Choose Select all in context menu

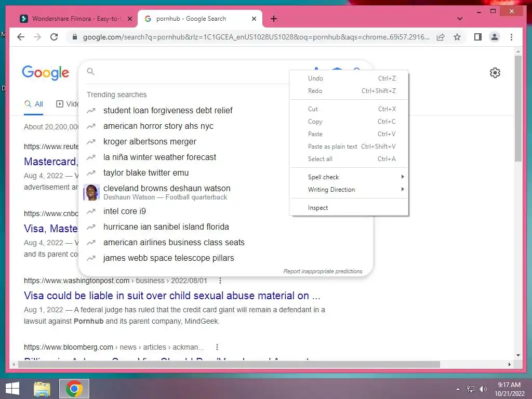349,159
